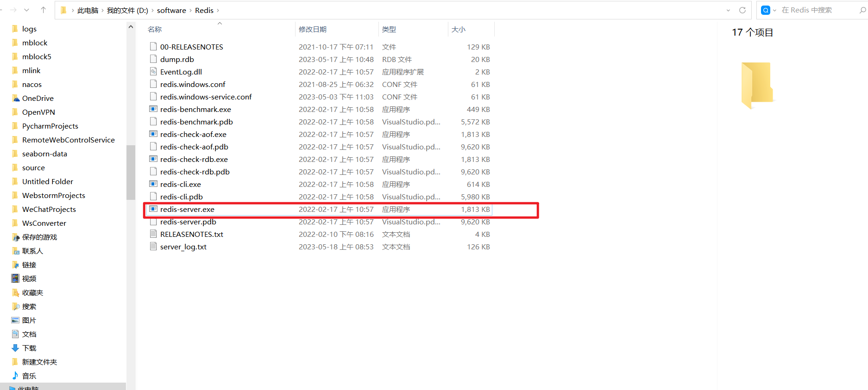This screenshot has width=868, height=390.
Task: Click the 音乐 music note icon
Action: pyautogui.click(x=15, y=376)
